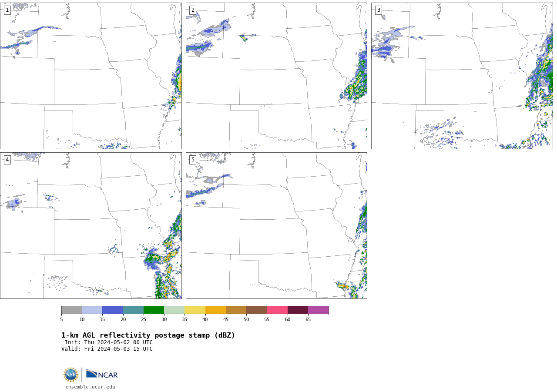Click the colorbar tick label 10

[x=82, y=320]
